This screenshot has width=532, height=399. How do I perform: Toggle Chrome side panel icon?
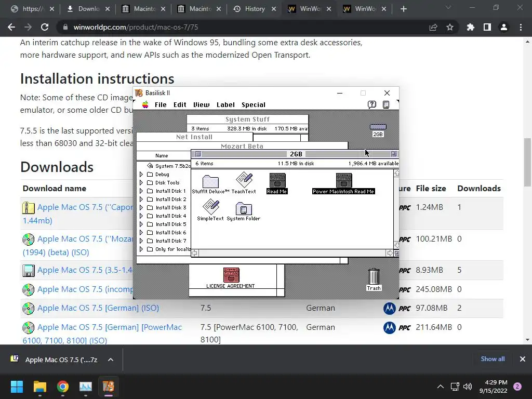(487, 27)
